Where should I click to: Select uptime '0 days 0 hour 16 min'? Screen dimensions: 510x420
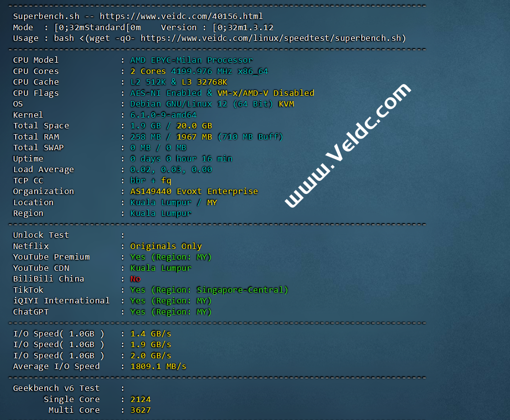(x=181, y=159)
